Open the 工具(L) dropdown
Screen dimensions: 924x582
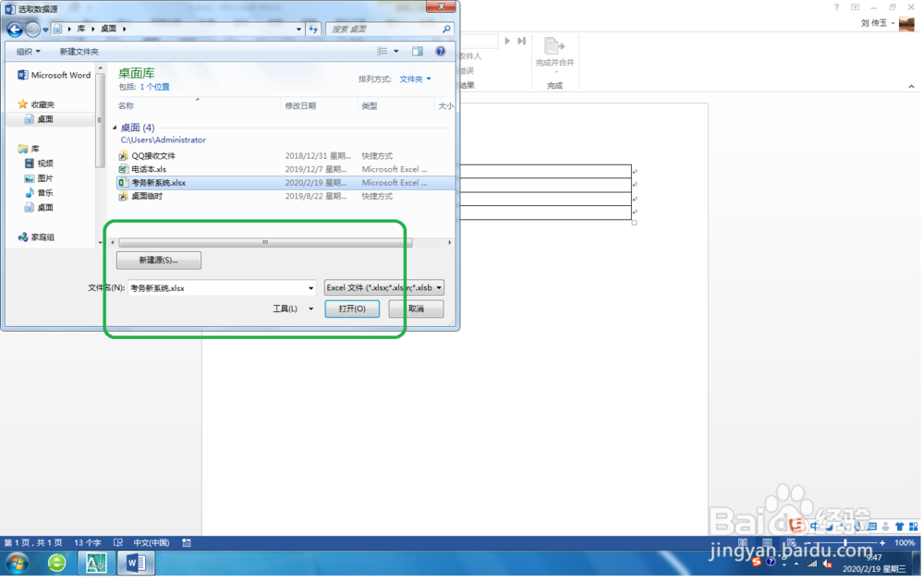tap(293, 309)
